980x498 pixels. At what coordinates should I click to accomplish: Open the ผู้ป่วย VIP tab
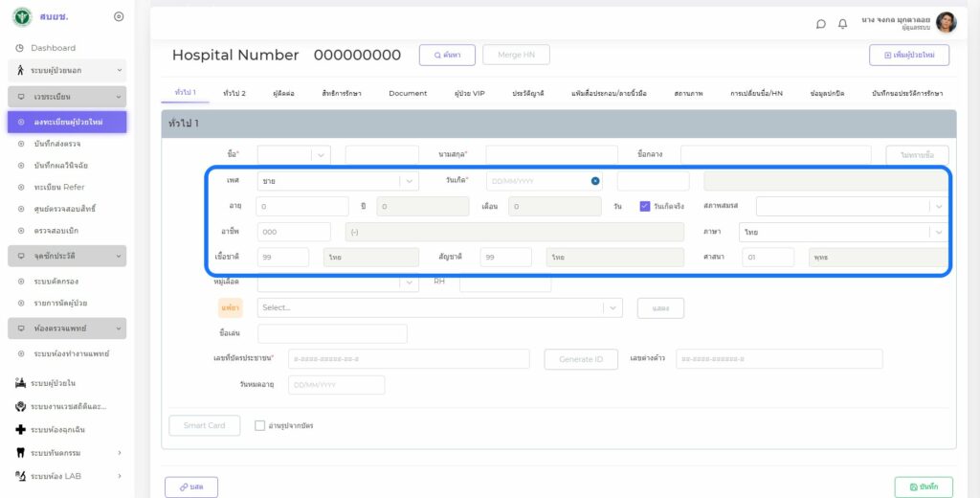point(469,93)
